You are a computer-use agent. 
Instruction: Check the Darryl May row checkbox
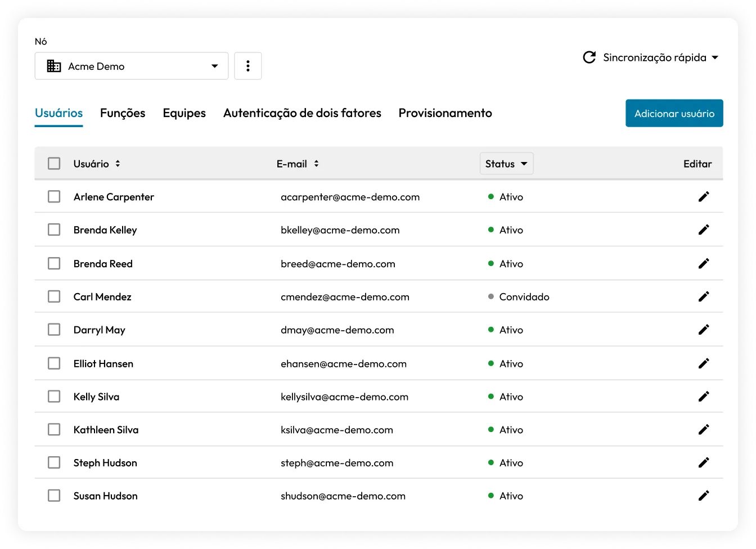pyautogui.click(x=54, y=330)
